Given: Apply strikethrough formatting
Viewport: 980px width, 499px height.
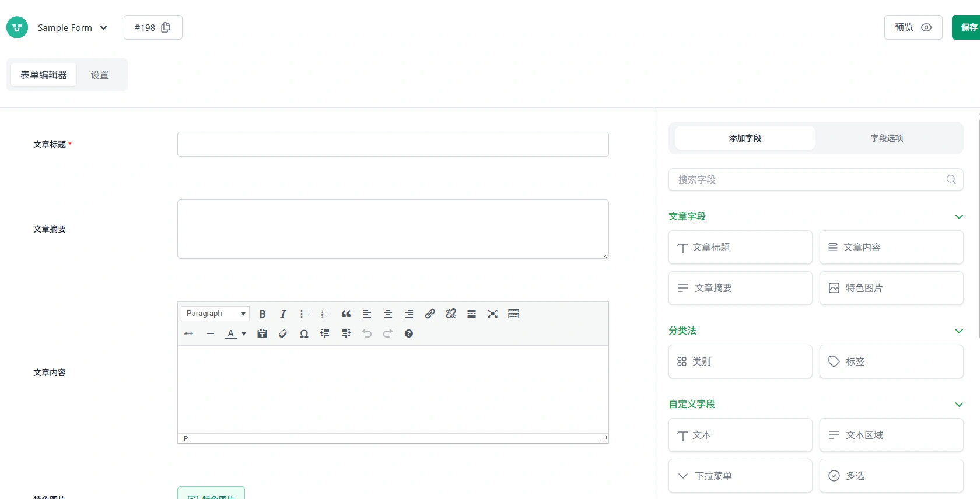Looking at the screenshot, I should (x=189, y=333).
